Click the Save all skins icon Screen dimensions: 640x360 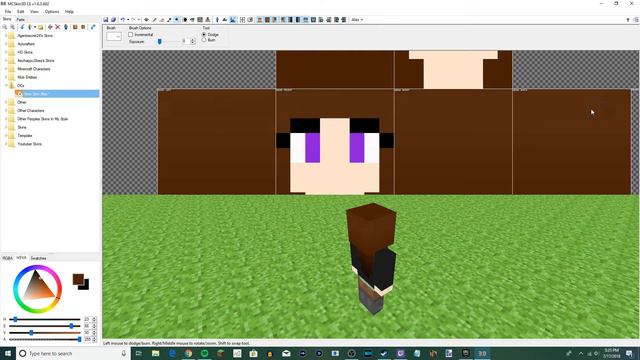113,20
